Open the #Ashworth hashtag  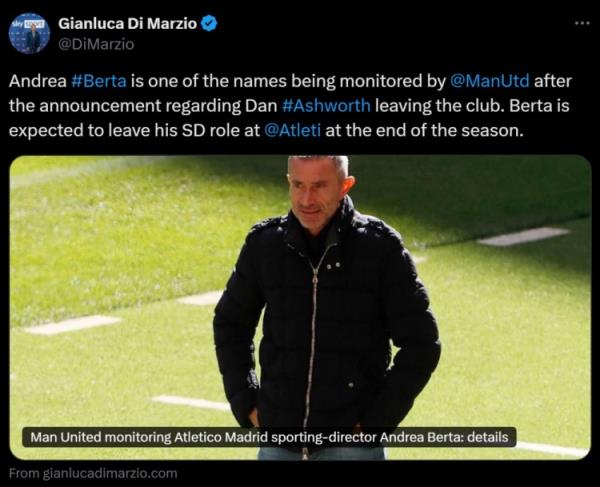tap(326, 106)
